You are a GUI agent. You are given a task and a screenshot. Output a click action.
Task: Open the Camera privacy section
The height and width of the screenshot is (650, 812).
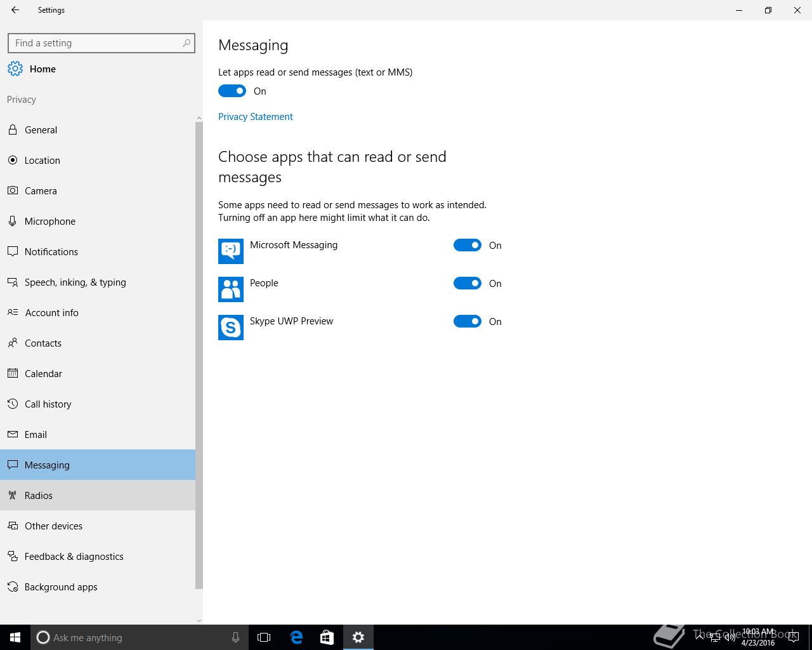(98, 190)
